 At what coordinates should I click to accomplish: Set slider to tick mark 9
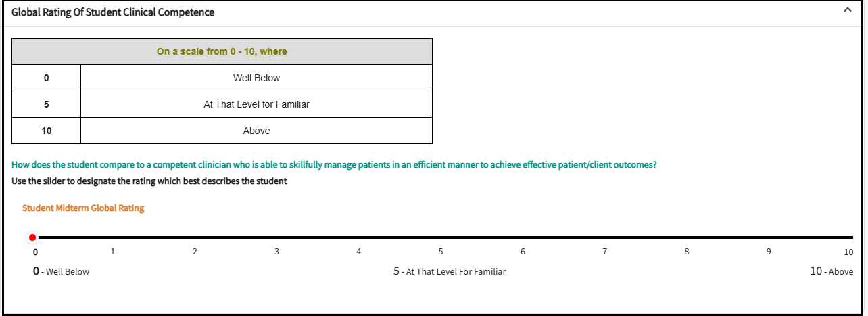[769, 238]
